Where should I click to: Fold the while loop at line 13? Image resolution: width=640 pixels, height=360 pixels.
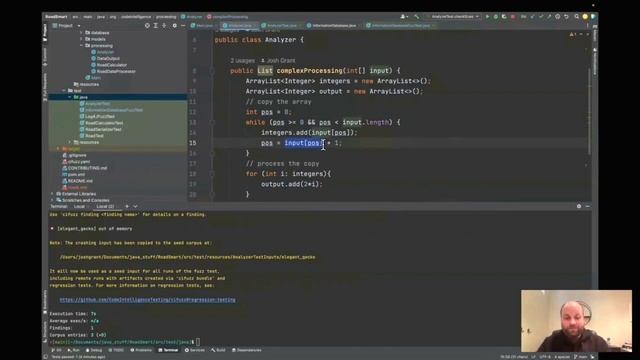point(212,122)
